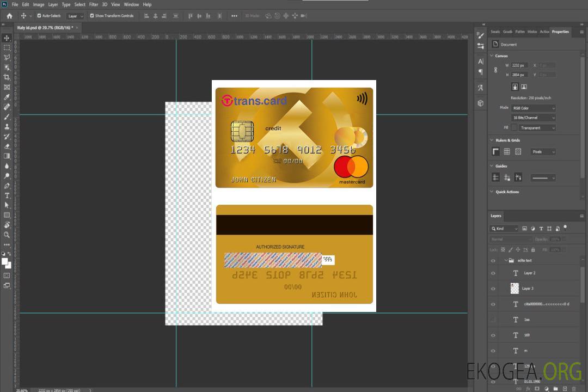Select the Rectangular Marquee tool

point(7,48)
